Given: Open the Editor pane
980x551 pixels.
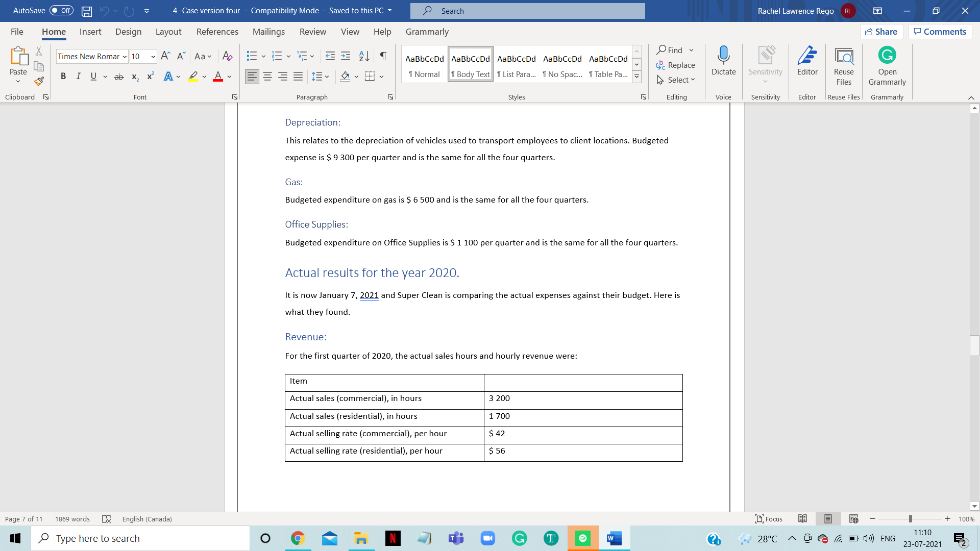Looking at the screenshot, I should point(806,63).
